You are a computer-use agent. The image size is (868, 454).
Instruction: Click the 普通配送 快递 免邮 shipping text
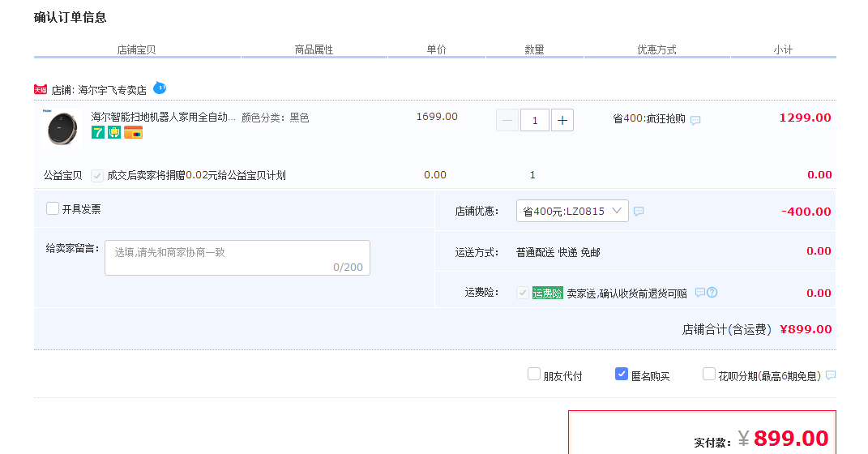tap(558, 252)
